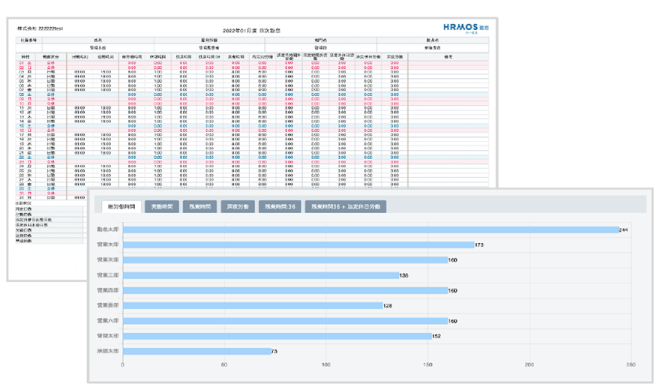Switch to the 実働時間 tab
Screen dimensions: 660x386
[x=162, y=207]
